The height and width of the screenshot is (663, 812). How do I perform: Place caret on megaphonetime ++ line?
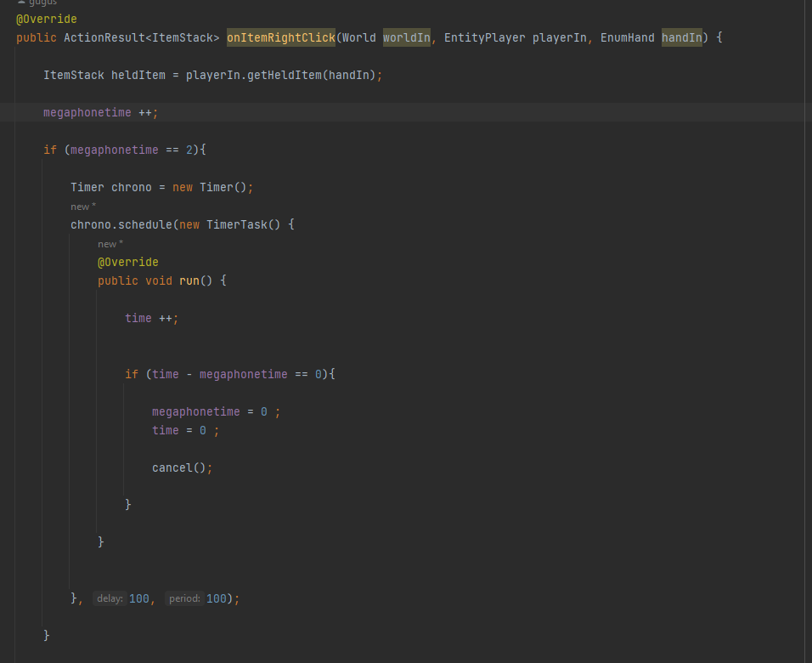(100, 113)
